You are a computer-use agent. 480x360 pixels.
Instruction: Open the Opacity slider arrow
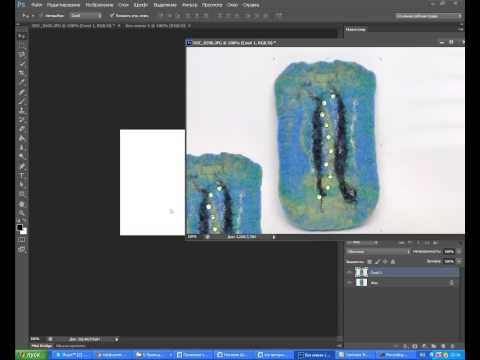coord(459,252)
